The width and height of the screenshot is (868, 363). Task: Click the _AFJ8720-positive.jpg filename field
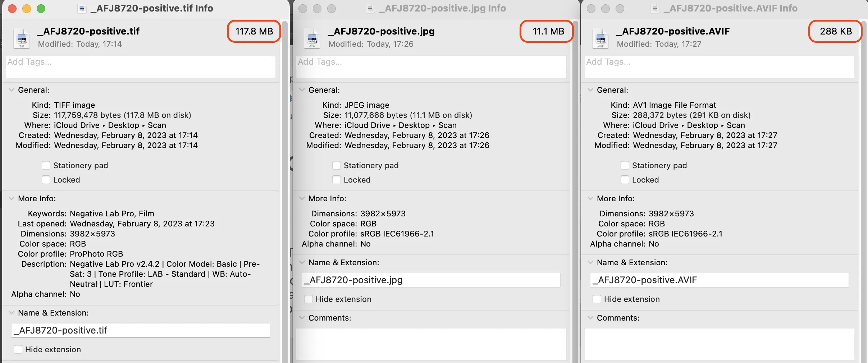pos(431,280)
